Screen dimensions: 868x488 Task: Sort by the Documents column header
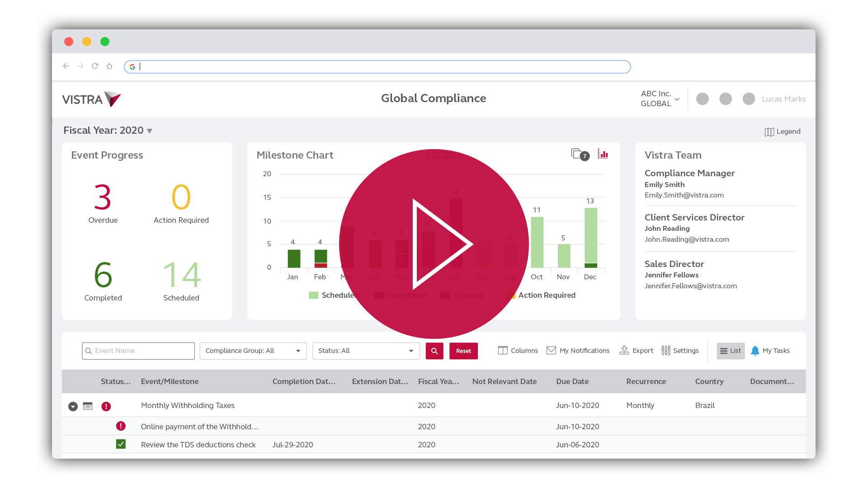[x=772, y=381]
